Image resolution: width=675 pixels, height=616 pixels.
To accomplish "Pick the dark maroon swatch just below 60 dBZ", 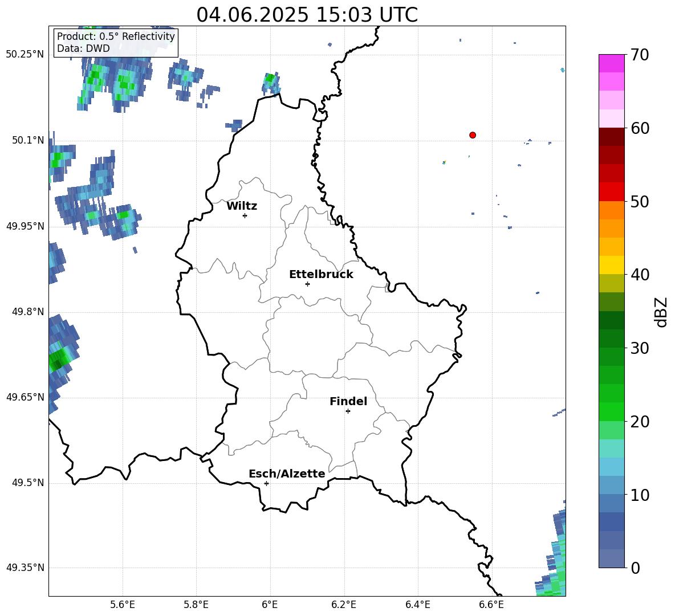I will (611, 137).
